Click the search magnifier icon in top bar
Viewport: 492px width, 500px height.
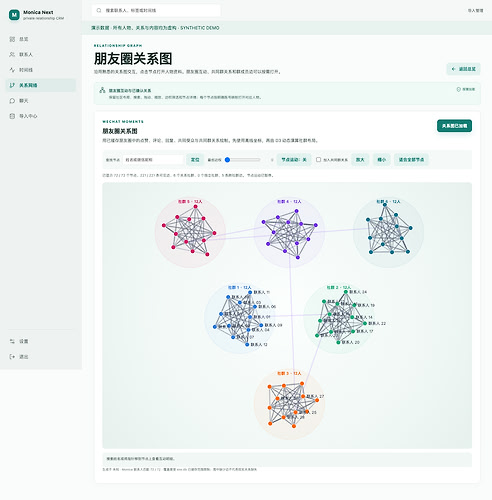pos(99,10)
